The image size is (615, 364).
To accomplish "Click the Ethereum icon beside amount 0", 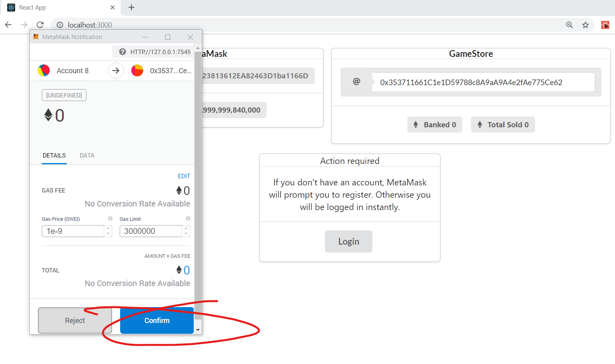I will pyautogui.click(x=48, y=115).
